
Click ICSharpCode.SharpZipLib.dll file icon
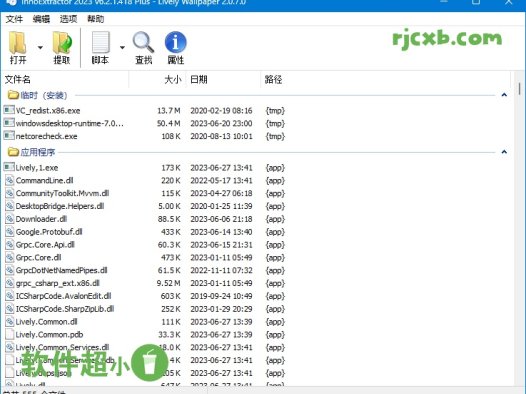(x=10, y=309)
